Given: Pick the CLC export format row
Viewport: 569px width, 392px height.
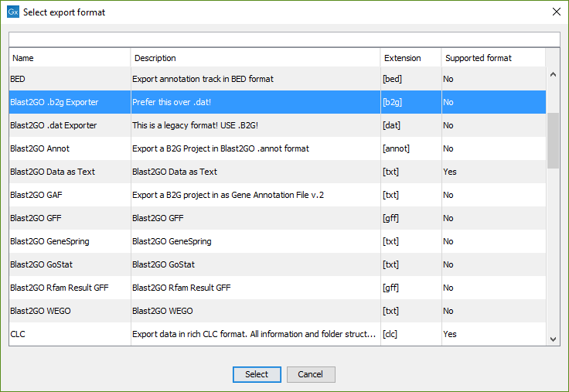Looking at the screenshot, I should pyautogui.click(x=278, y=334).
